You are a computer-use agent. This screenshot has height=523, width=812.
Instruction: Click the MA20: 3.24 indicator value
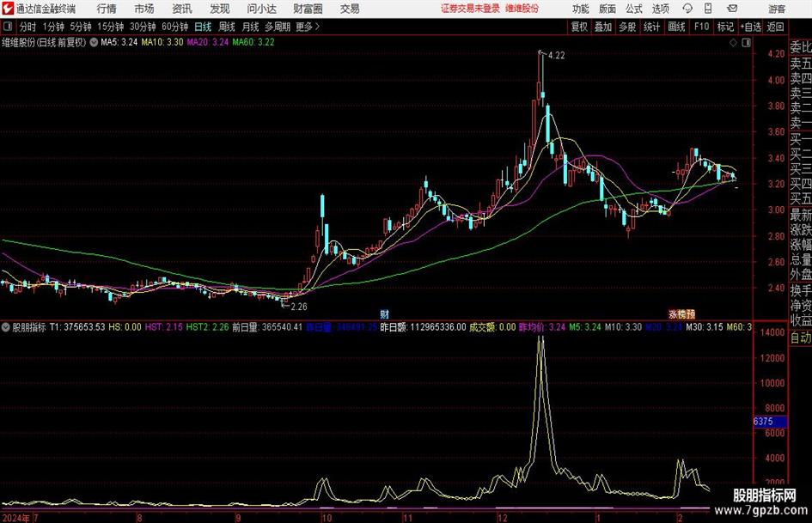[x=208, y=42]
